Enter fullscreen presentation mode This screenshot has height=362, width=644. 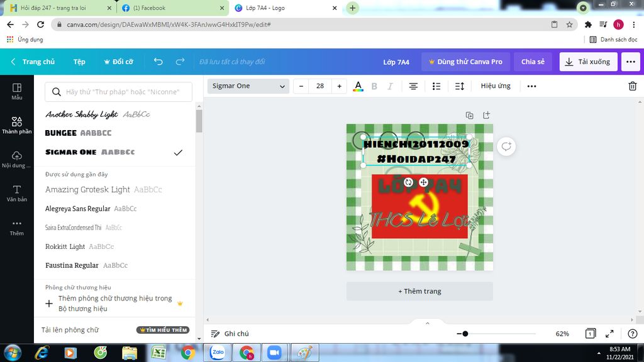(609, 334)
